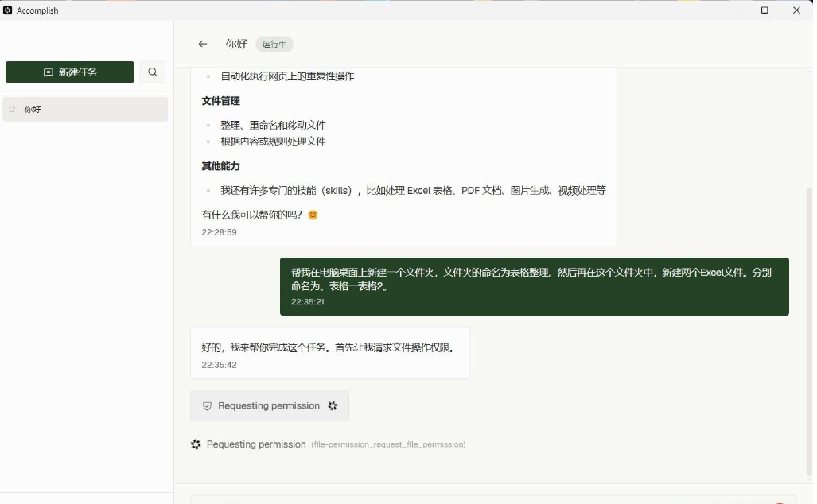Click the 22:35:42 timestamp under the reply
The image size is (817, 504).
[x=217, y=365]
